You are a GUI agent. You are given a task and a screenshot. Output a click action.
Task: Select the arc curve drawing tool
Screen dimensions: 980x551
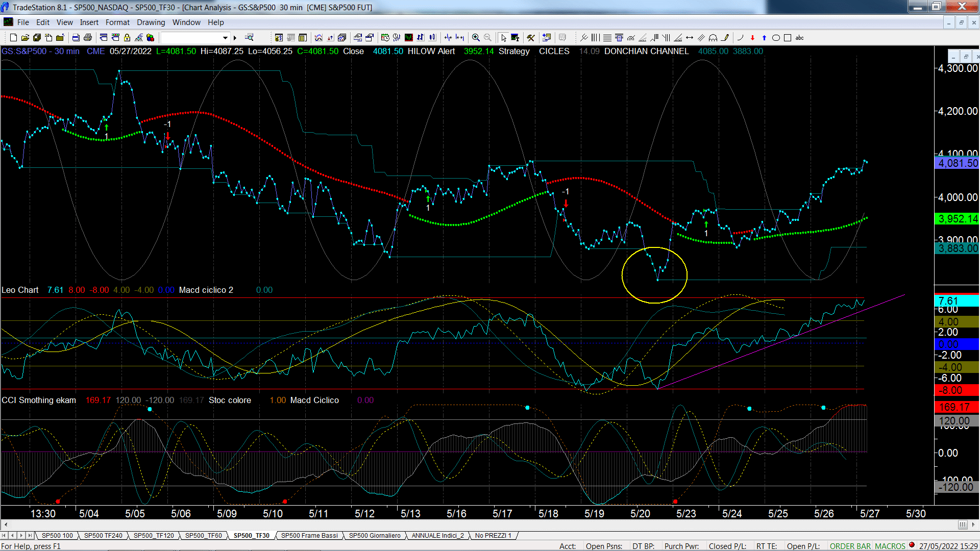click(740, 37)
